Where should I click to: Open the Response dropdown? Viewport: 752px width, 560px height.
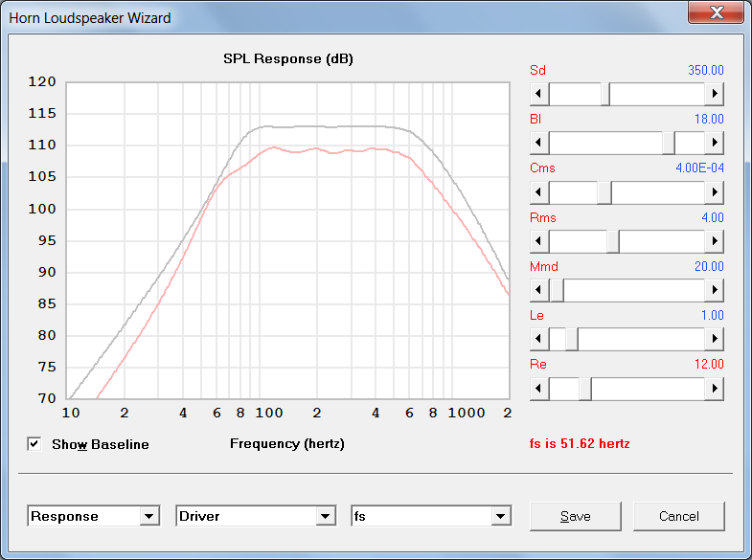tap(149, 516)
